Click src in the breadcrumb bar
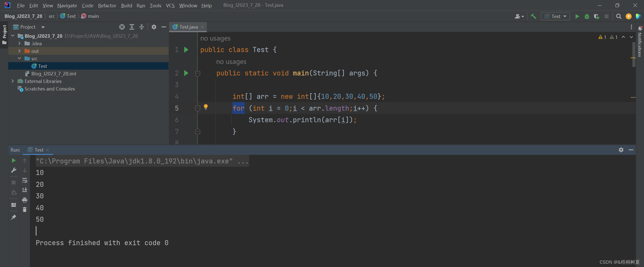Image resolution: width=644 pixels, height=267 pixels. coord(52,16)
